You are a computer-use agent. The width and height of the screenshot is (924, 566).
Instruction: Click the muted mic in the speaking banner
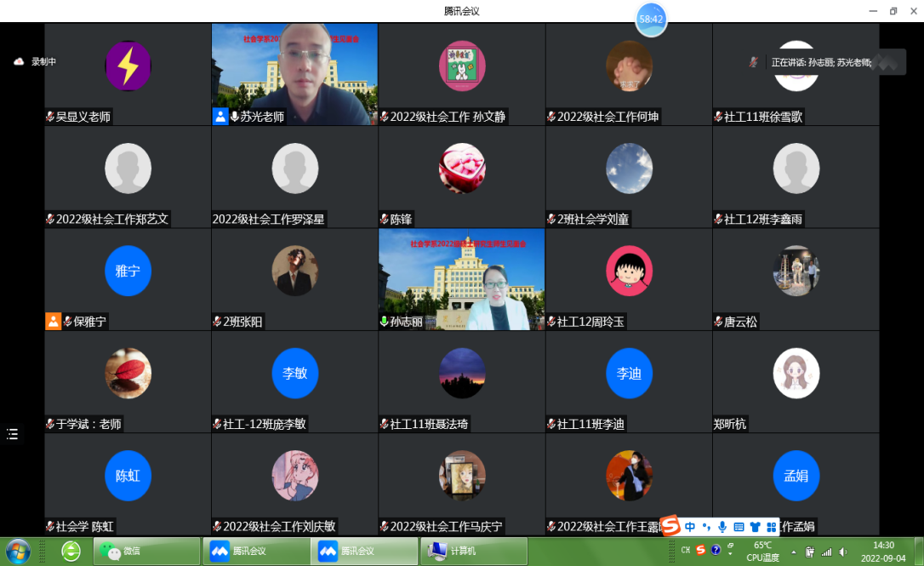point(753,62)
